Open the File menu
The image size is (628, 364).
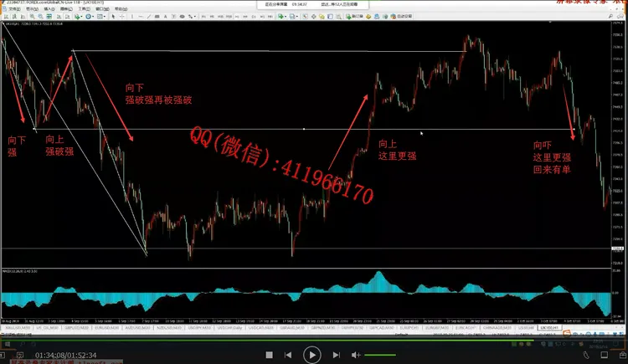pos(14,9)
